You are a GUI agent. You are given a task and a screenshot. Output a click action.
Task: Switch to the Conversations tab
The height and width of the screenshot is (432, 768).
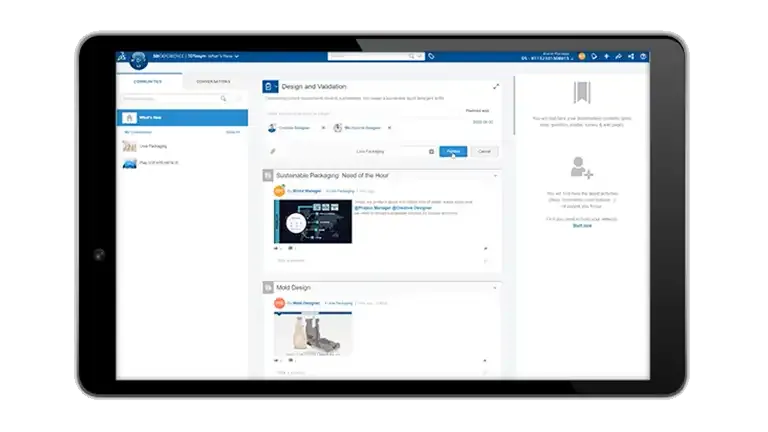coord(213,81)
